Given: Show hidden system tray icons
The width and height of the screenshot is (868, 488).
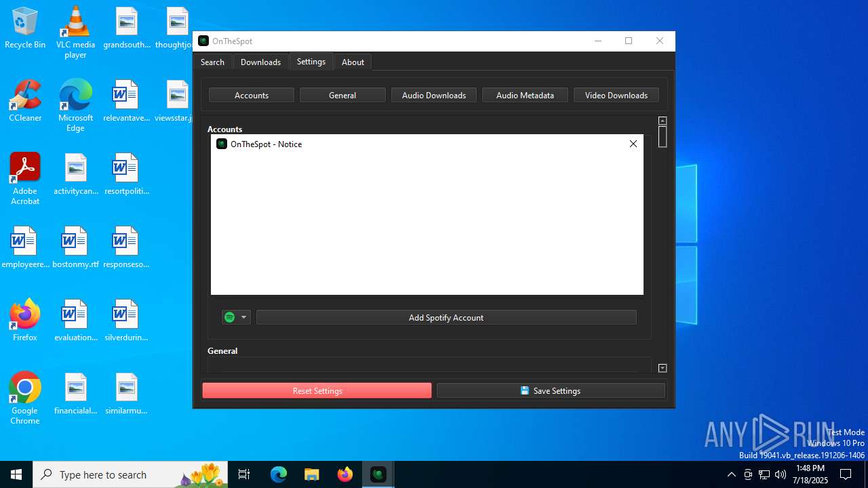Looking at the screenshot, I should tap(731, 474).
